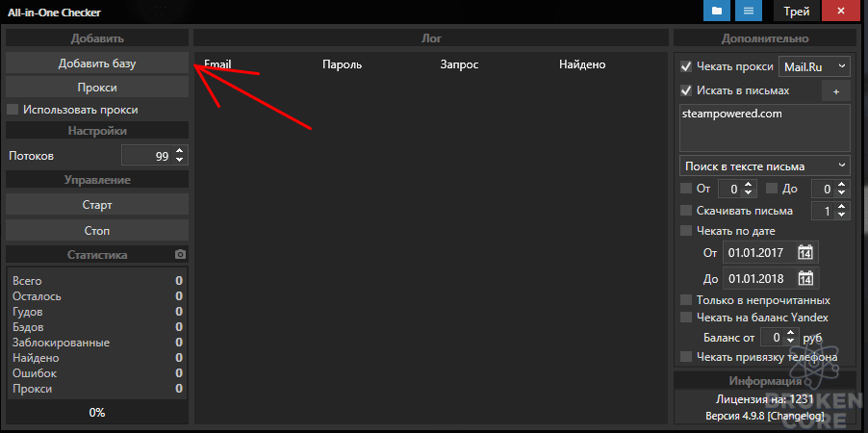Open the hamburger menu icon in title bar
Viewport: 868px width, 433px height.
click(749, 12)
